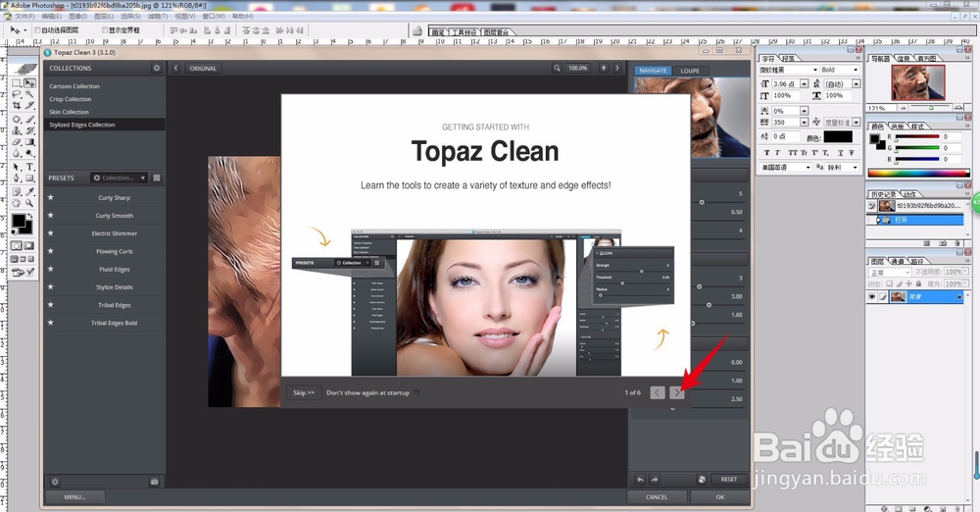Image resolution: width=980 pixels, height=512 pixels.
Task: Select Photoshop Move tool
Action: click(30, 82)
